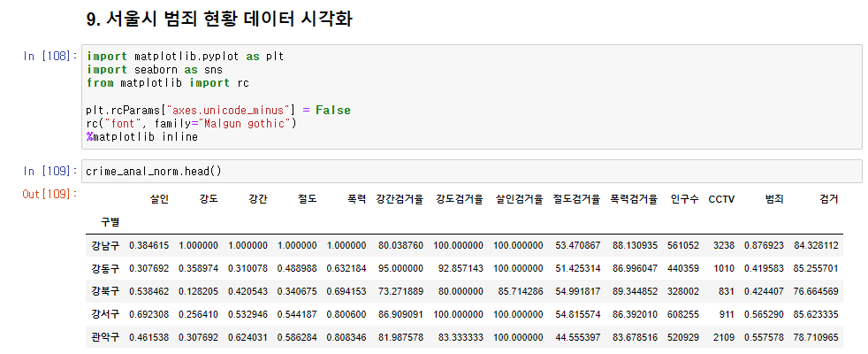Click the plt.rcParams axes.unicode_minus line

click(x=218, y=111)
